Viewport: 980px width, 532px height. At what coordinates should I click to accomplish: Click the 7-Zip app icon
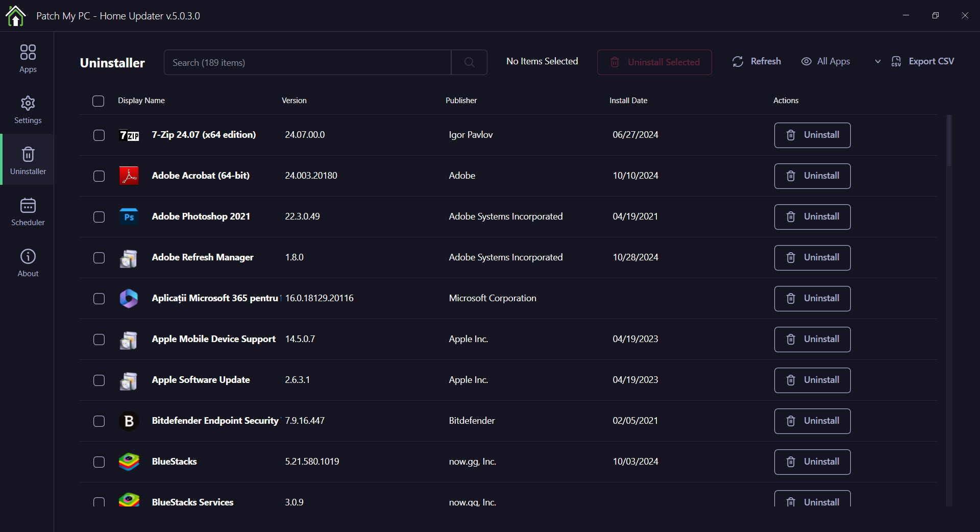tap(129, 135)
